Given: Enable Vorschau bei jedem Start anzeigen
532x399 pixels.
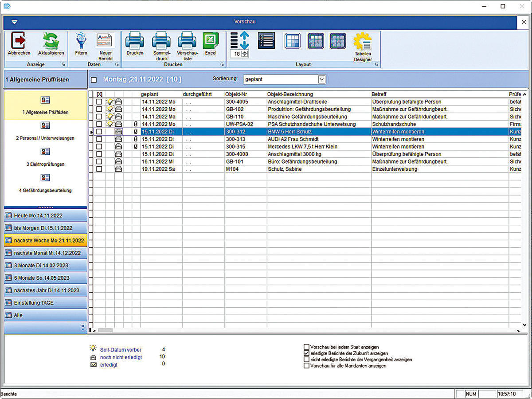Looking at the screenshot, I should click(x=306, y=347).
